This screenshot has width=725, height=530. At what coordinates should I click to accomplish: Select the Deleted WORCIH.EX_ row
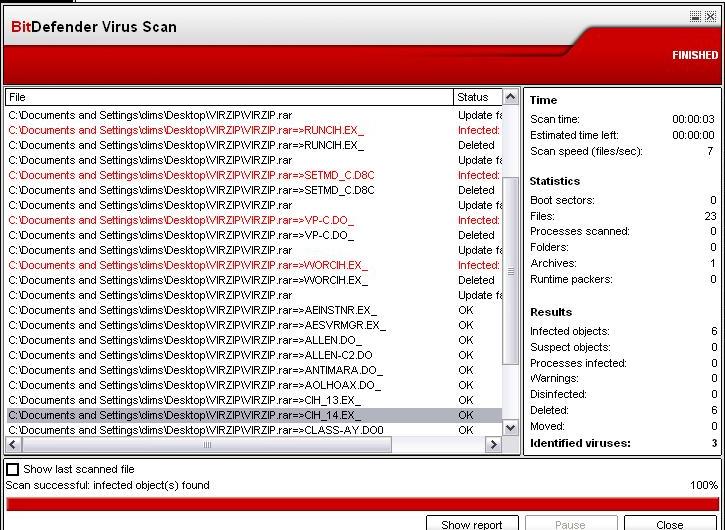tap(254, 280)
